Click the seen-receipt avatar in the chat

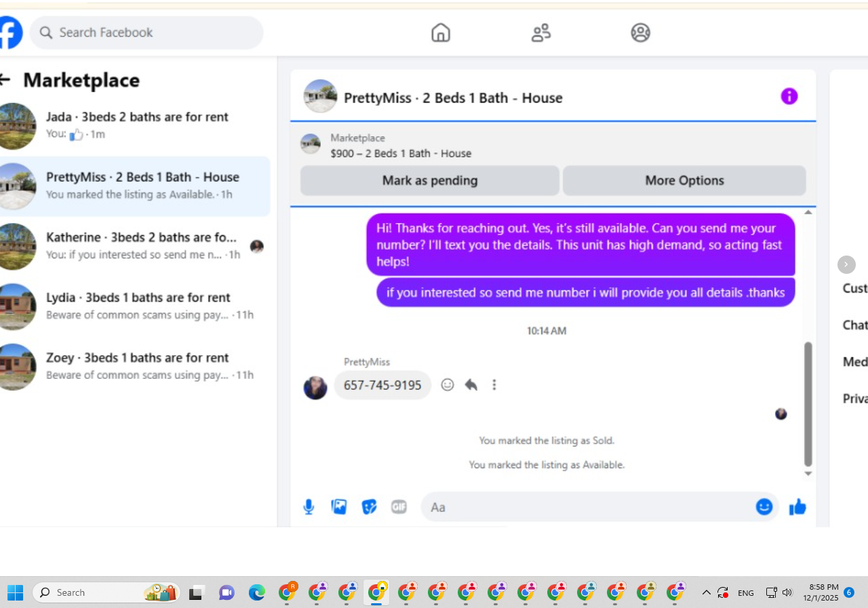781,413
